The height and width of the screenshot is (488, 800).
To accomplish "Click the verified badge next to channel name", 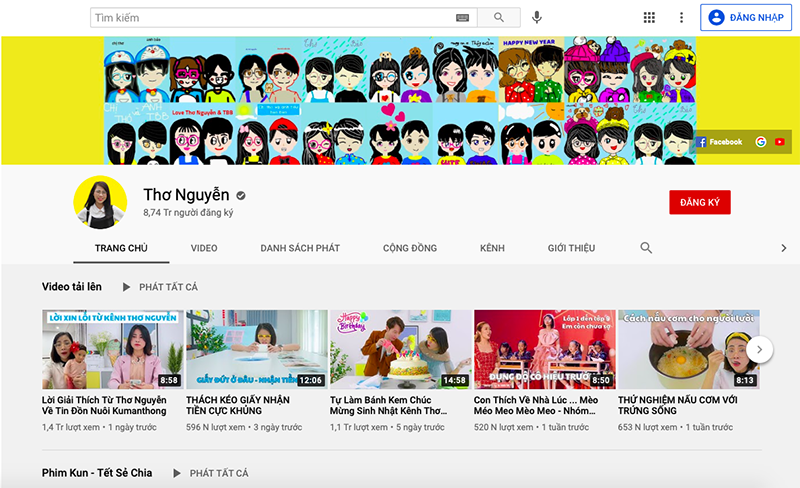I will 241,196.
